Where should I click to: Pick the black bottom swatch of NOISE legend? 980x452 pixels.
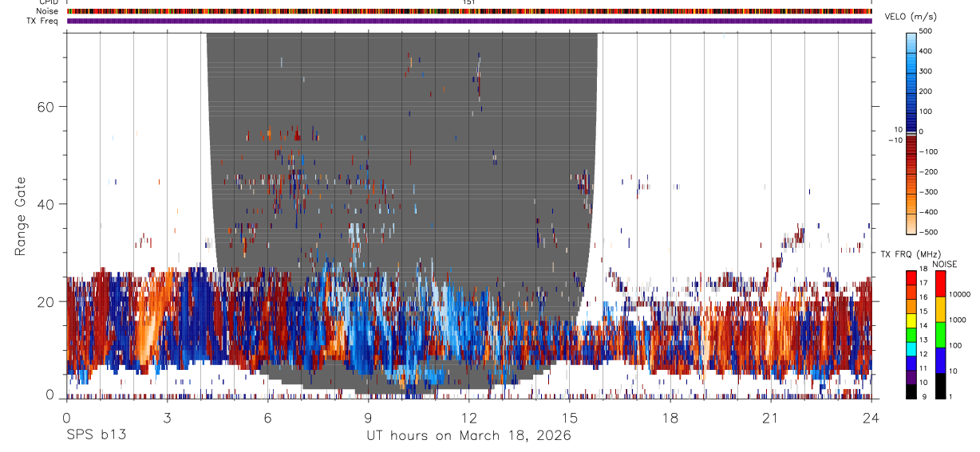tap(940, 385)
